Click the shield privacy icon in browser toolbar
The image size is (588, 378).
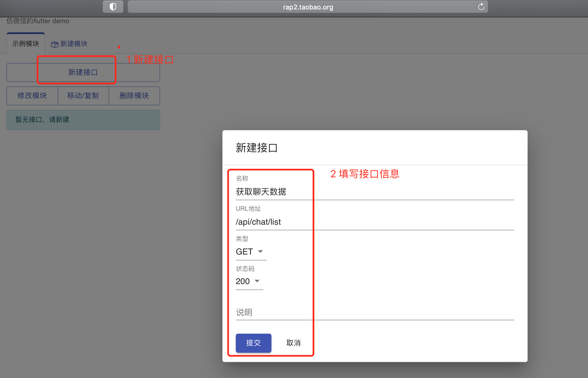[113, 7]
